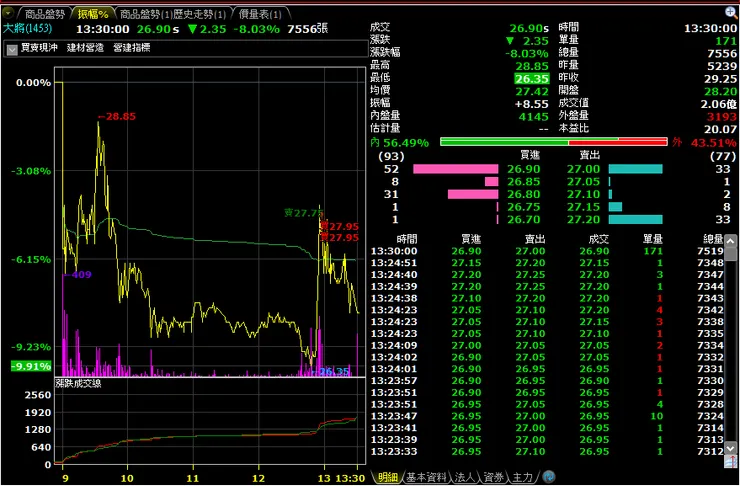740x486 pixels.
Task: Click the 成交值 value 2.06億
Action: click(x=719, y=104)
